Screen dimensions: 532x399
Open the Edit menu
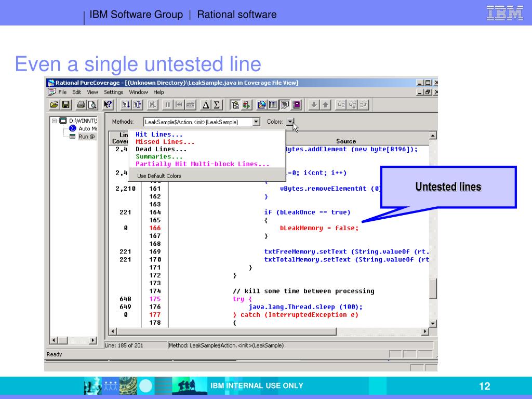(77, 92)
